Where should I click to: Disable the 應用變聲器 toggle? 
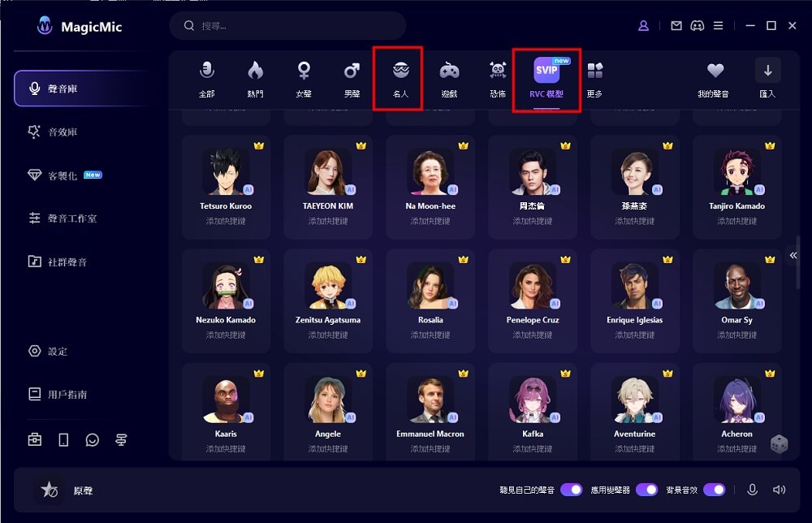(647, 490)
